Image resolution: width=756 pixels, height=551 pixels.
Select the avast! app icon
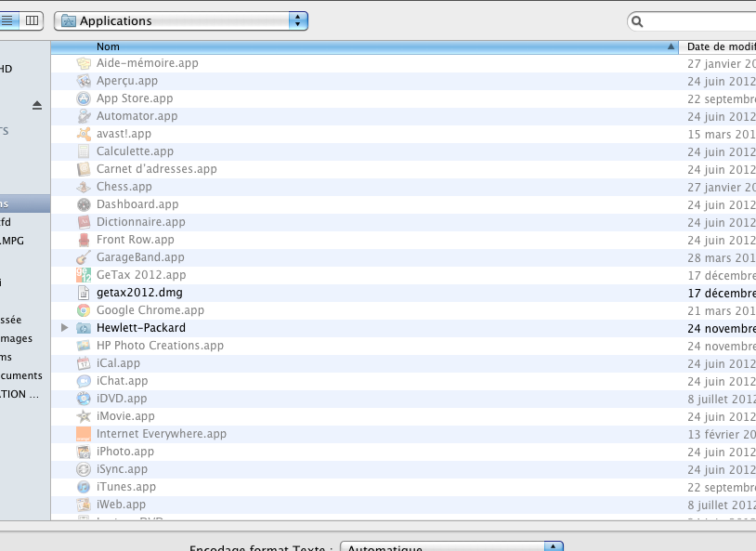pos(84,134)
